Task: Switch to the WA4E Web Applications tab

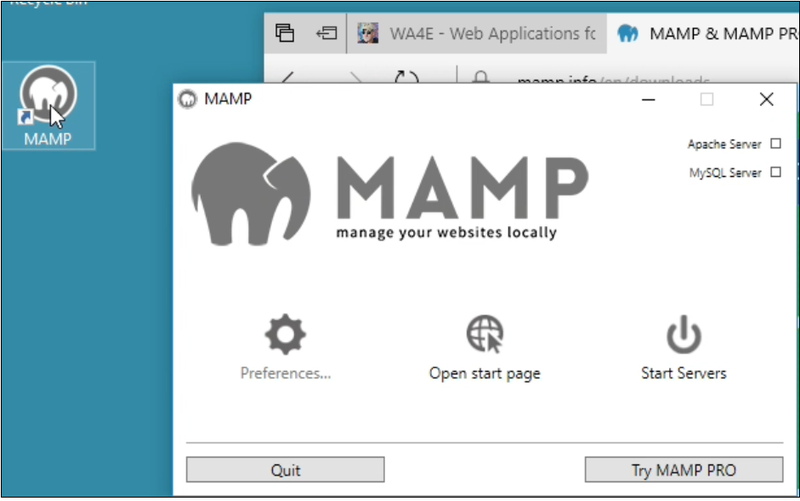Action: pos(477,34)
